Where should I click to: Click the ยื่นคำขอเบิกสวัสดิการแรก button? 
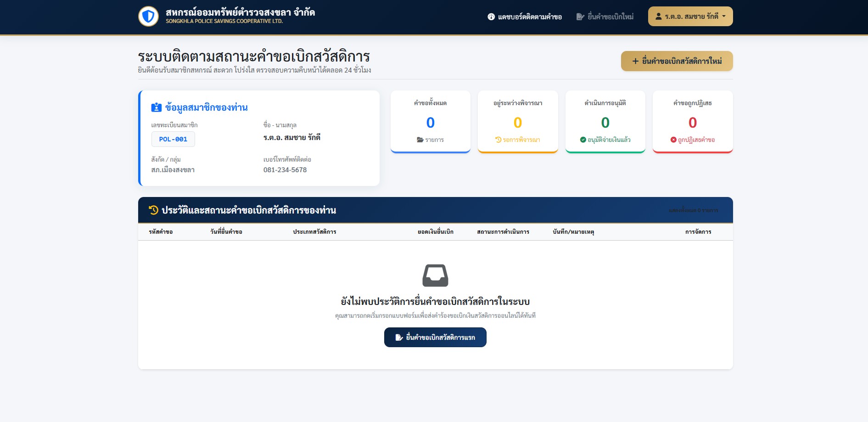pyautogui.click(x=435, y=338)
